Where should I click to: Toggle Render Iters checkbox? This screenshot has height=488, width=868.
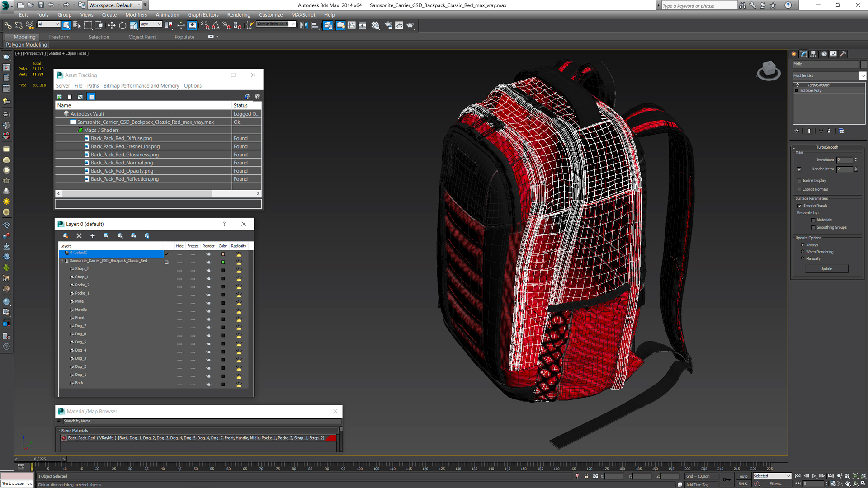click(799, 169)
